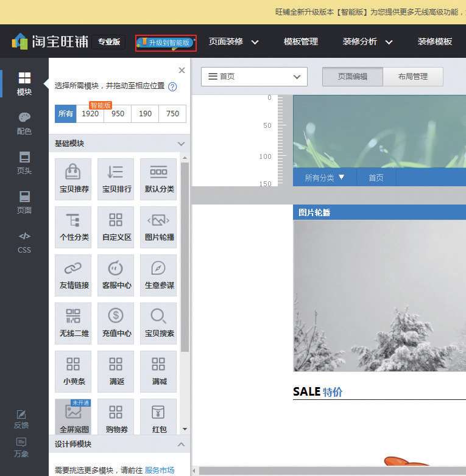
Task: Switch to 布局管理 tab
Action: point(413,77)
